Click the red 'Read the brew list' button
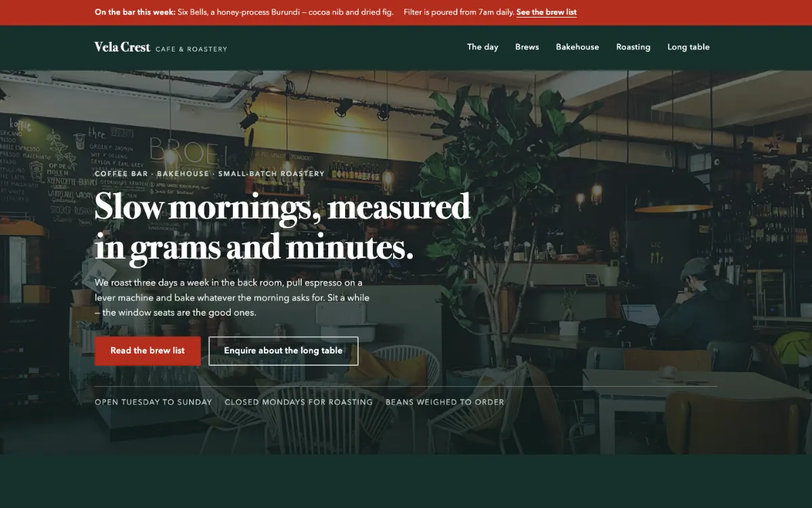The image size is (812, 508). (148, 351)
